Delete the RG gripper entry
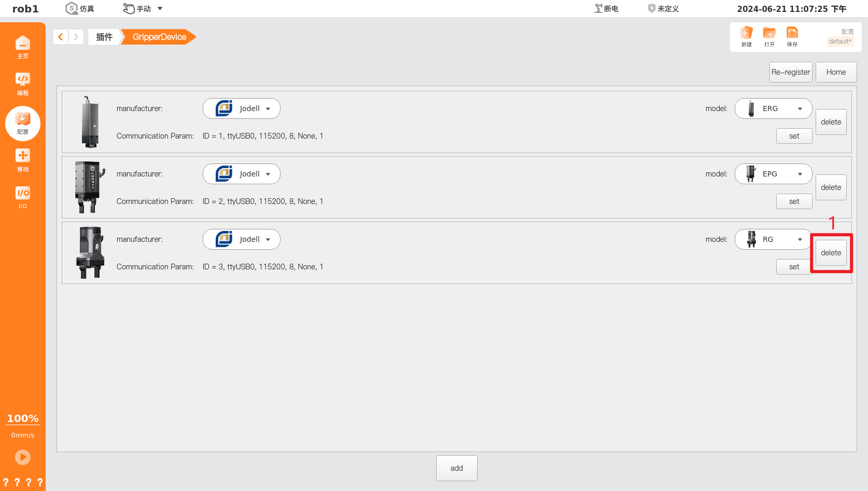 831,252
